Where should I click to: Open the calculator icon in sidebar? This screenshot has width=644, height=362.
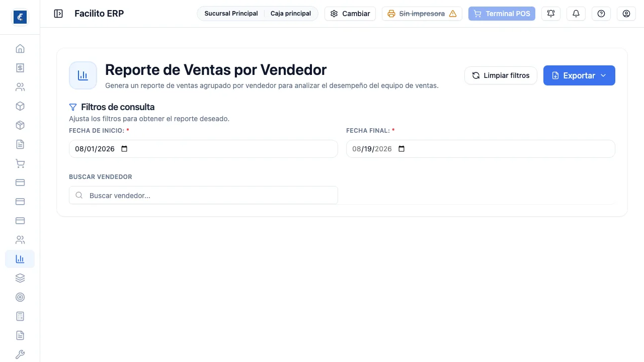(20, 316)
